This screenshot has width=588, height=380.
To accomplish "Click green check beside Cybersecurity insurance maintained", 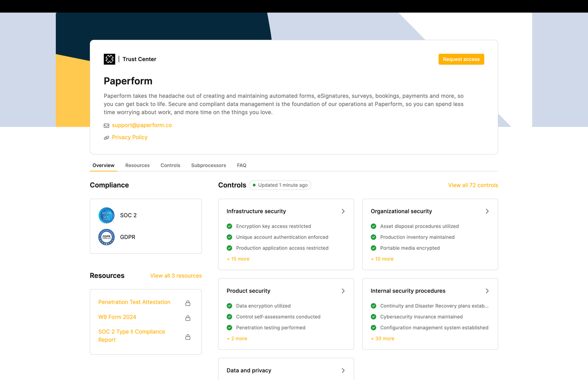I will (x=373, y=317).
